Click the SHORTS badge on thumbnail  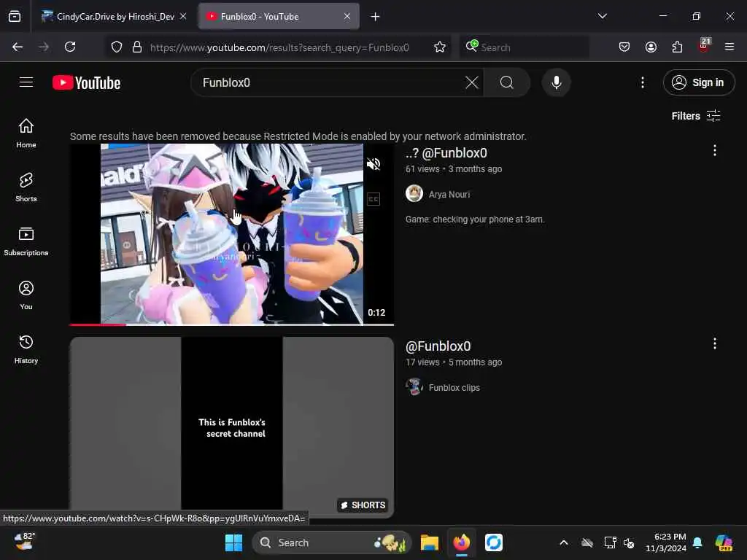pyautogui.click(x=363, y=505)
